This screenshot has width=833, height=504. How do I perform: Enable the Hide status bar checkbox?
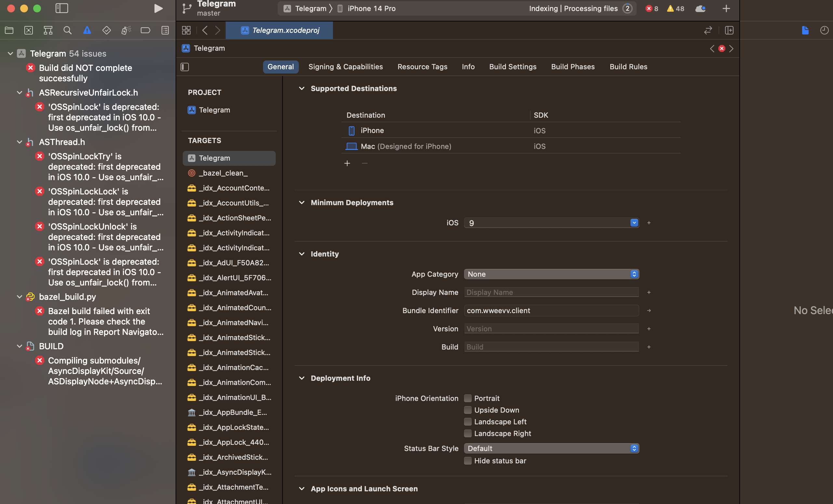[468, 461]
